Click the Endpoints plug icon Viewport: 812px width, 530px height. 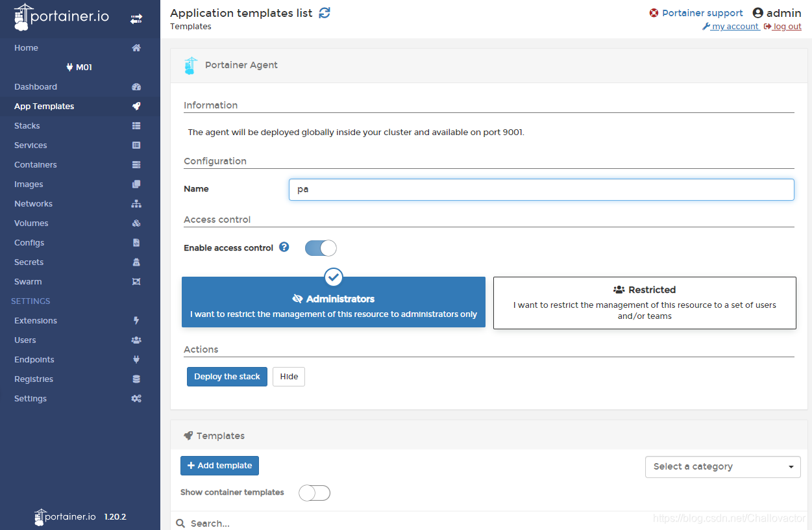136,359
